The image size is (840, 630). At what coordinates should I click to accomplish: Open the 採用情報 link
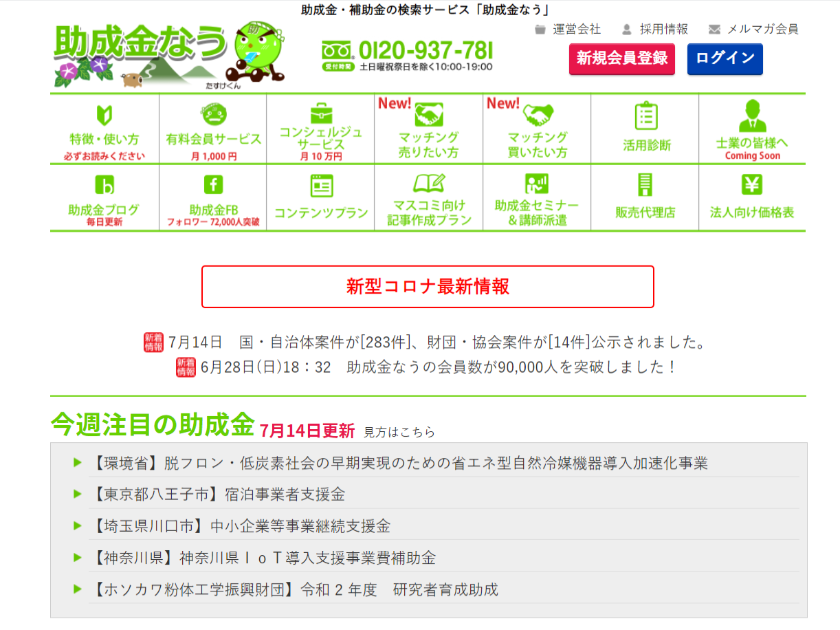tap(663, 30)
